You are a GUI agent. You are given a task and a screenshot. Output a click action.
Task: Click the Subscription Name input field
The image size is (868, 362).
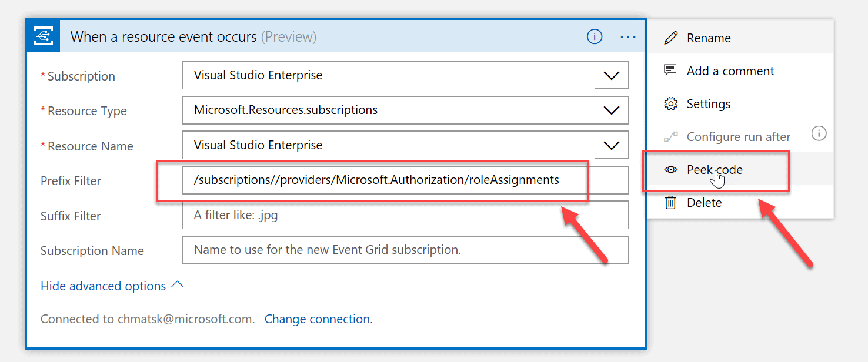pyautogui.click(x=406, y=250)
